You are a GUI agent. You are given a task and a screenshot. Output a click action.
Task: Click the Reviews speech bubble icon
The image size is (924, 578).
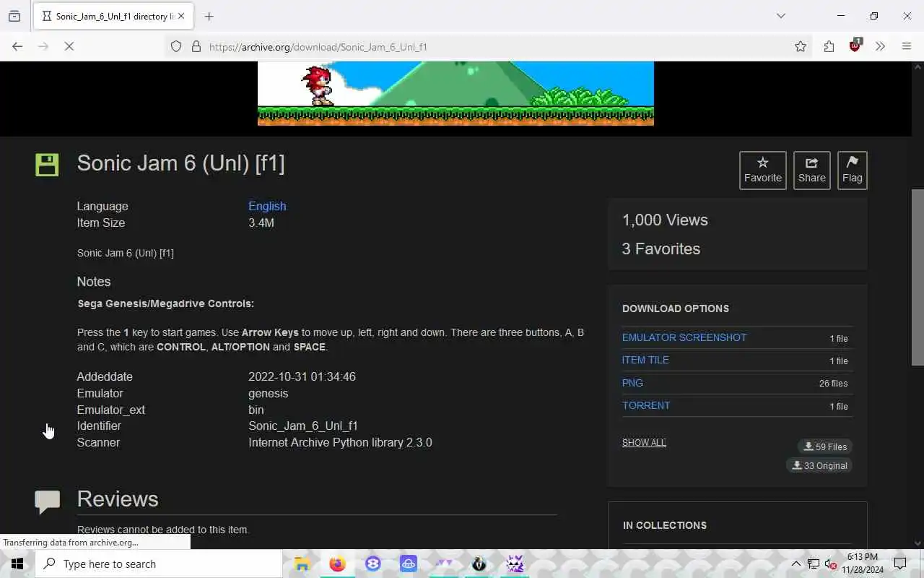pyautogui.click(x=47, y=501)
